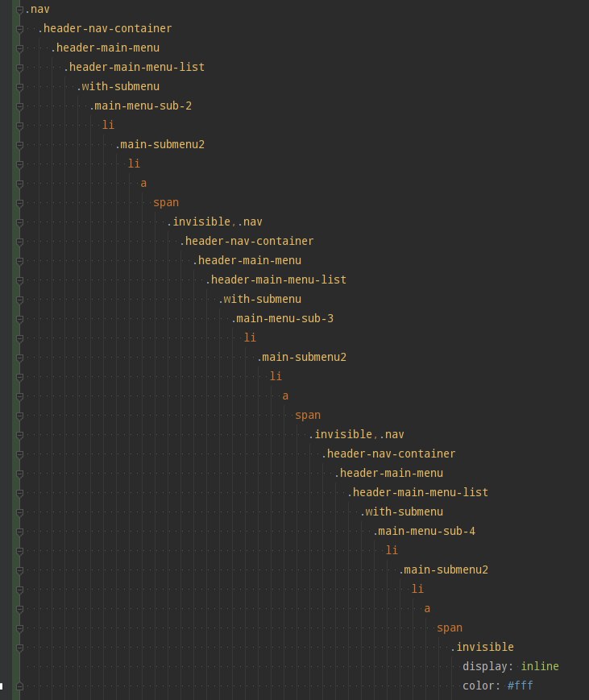Image resolution: width=589 pixels, height=700 pixels.
Task: Place cursor on the top-level .nav selector text
Action: pos(37,10)
